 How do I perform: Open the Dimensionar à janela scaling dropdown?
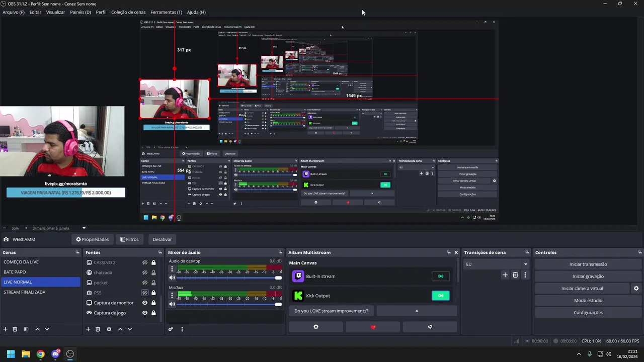coord(59,228)
